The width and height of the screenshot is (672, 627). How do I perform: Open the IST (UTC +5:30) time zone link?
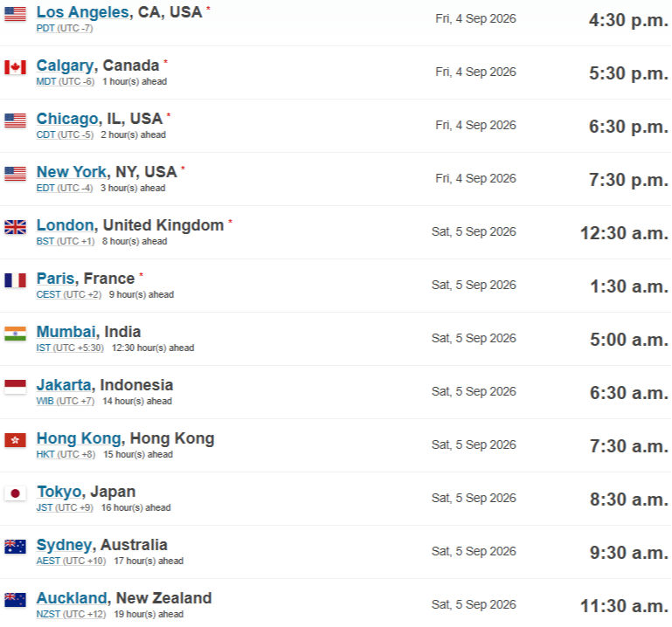point(70,348)
